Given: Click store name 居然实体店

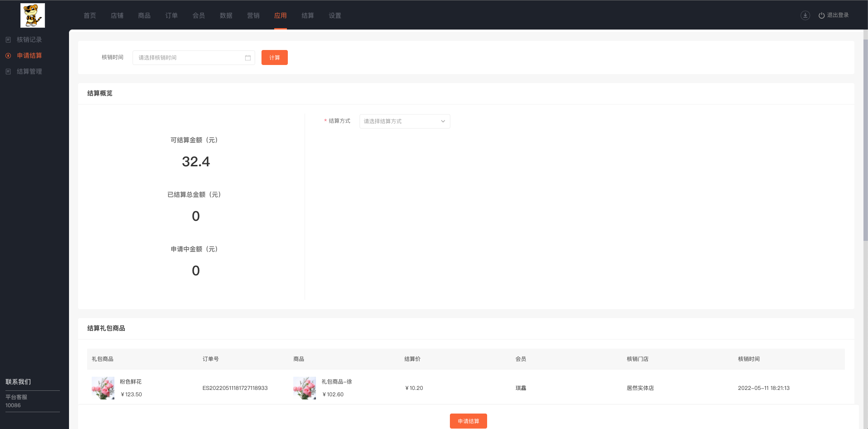Looking at the screenshot, I should tap(640, 388).
